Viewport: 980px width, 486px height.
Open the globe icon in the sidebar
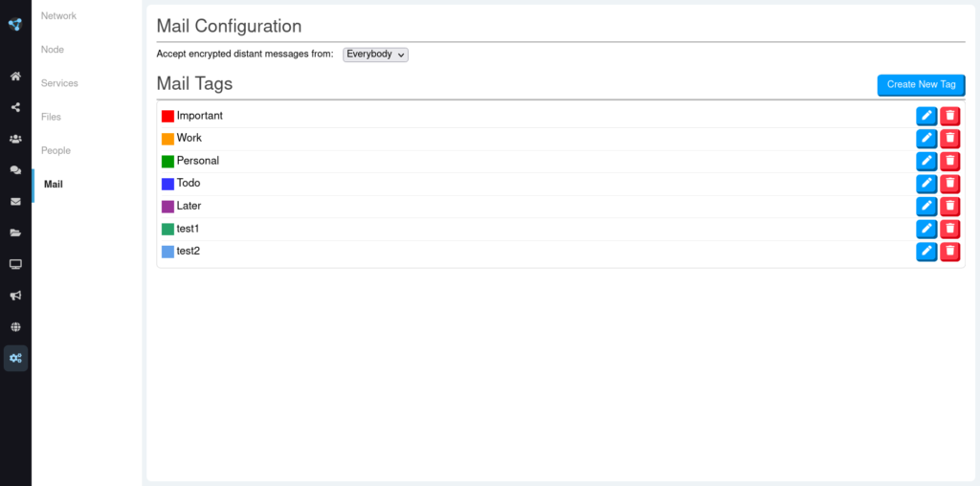(15, 326)
